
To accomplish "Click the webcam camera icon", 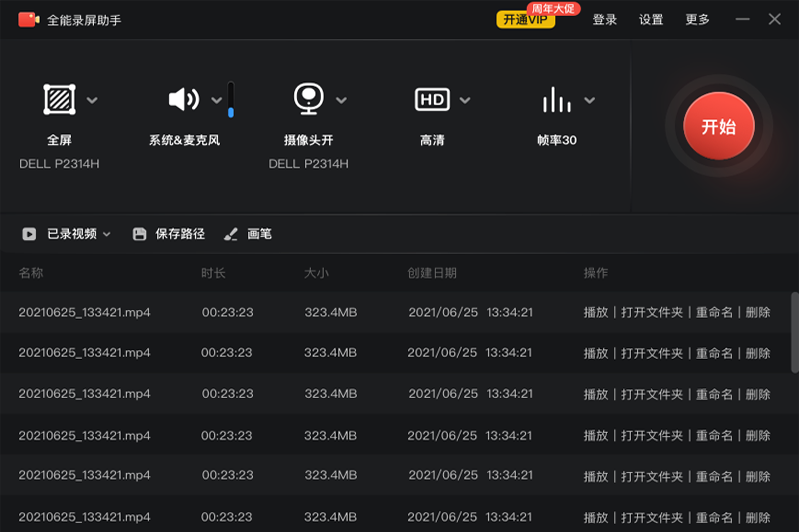I will (x=308, y=99).
